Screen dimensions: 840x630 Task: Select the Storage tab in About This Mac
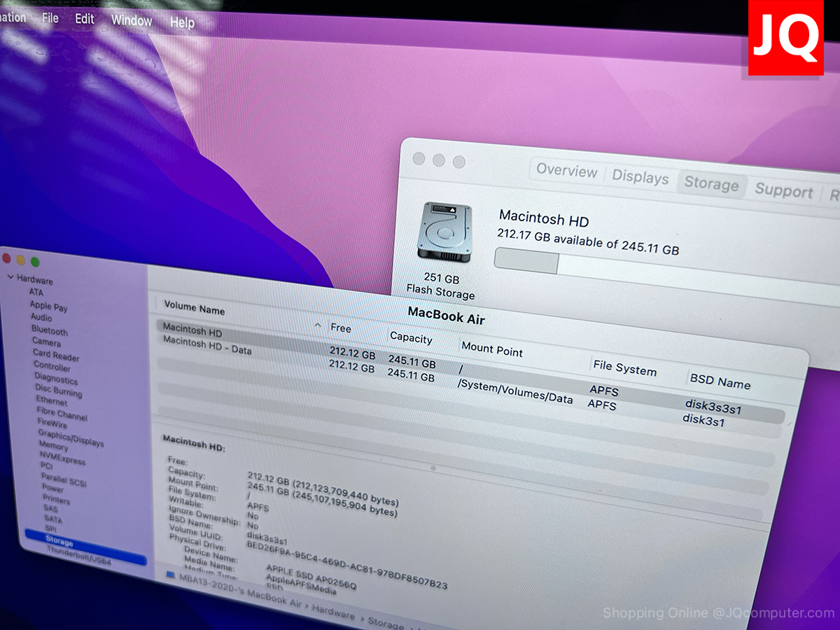pos(711,184)
